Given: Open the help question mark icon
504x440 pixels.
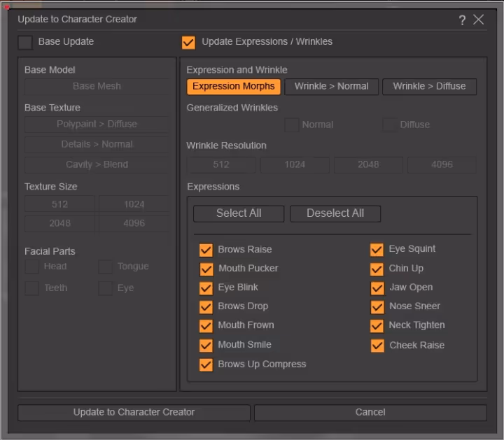Looking at the screenshot, I should coord(462,20).
